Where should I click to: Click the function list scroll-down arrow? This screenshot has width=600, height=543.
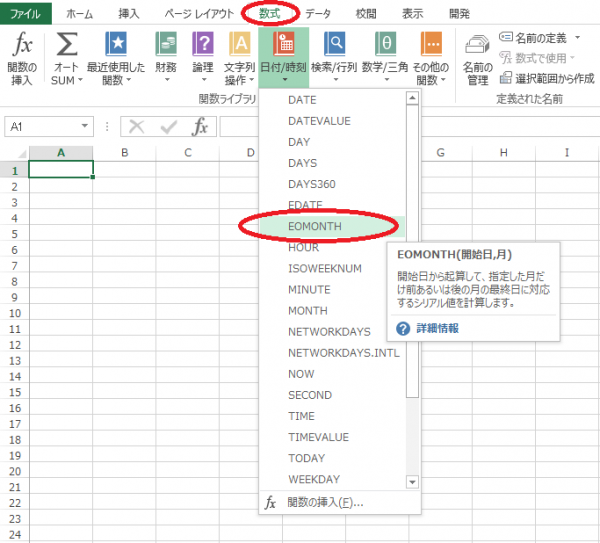pos(412,482)
